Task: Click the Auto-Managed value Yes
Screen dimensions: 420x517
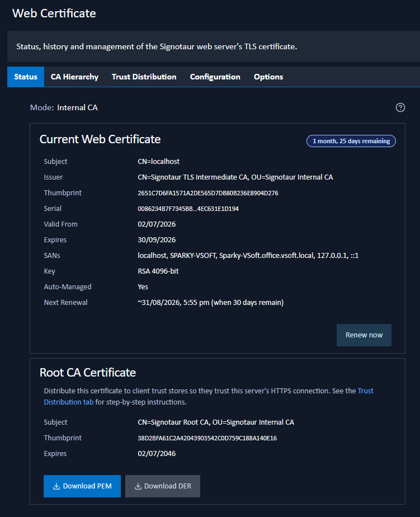Action: click(143, 287)
